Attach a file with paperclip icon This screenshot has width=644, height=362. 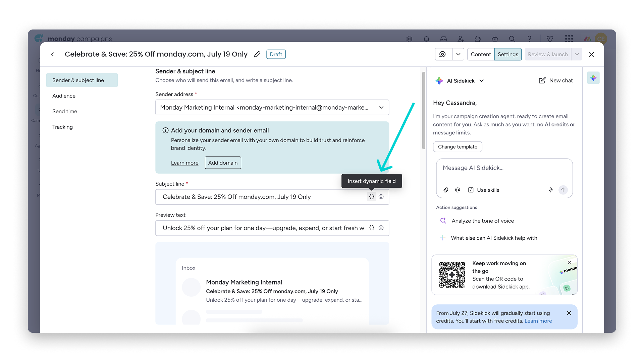pyautogui.click(x=446, y=190)
